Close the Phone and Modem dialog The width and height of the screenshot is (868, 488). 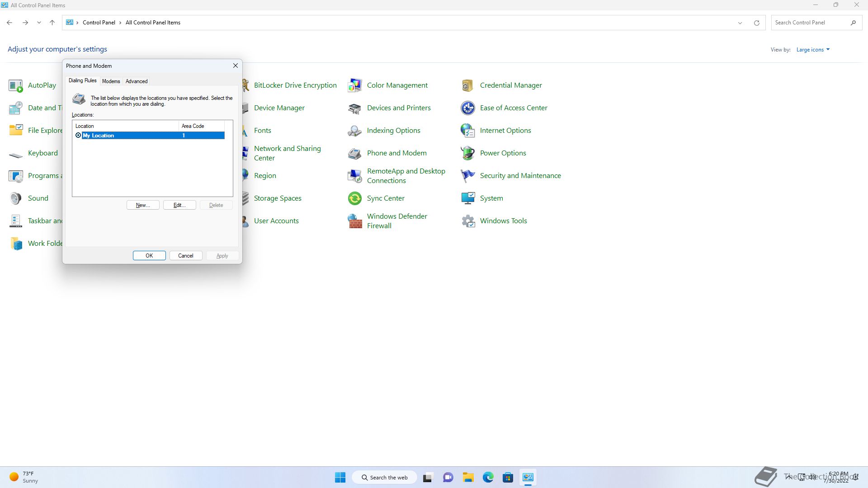pyautogui.click(x=236, y=66)
